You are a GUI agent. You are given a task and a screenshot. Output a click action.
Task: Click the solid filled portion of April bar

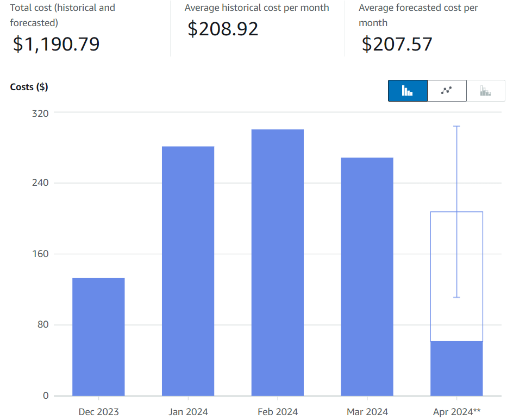coord(456,368)
